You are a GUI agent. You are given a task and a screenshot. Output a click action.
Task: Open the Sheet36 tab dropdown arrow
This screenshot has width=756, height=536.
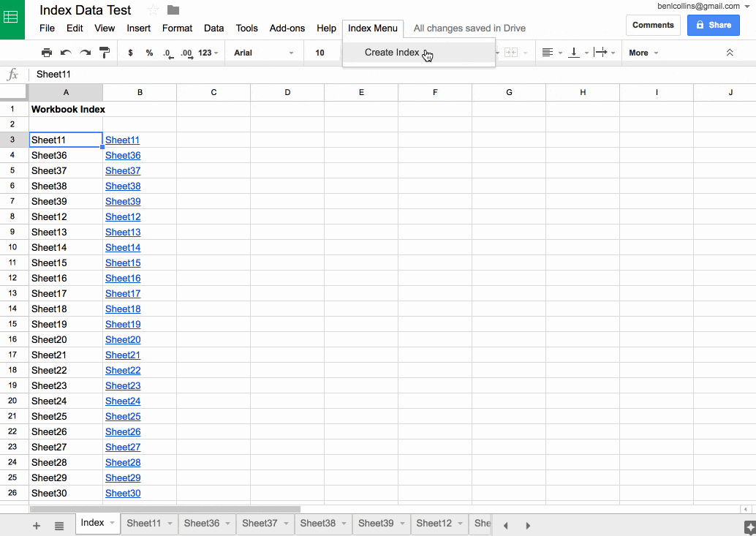(227, 524)
